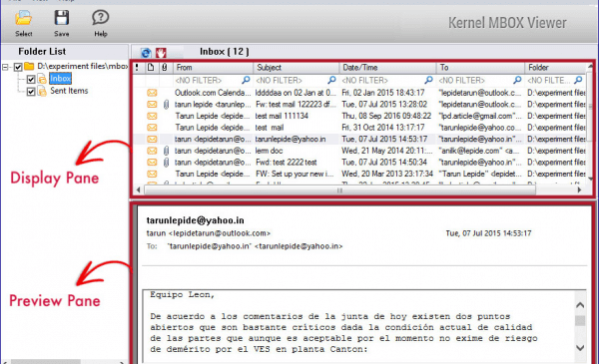Image resolution: width=599 pixels, height=364 pixels.
Task: Click the attachment paperclip column header
Action: [x=165, y=68]
